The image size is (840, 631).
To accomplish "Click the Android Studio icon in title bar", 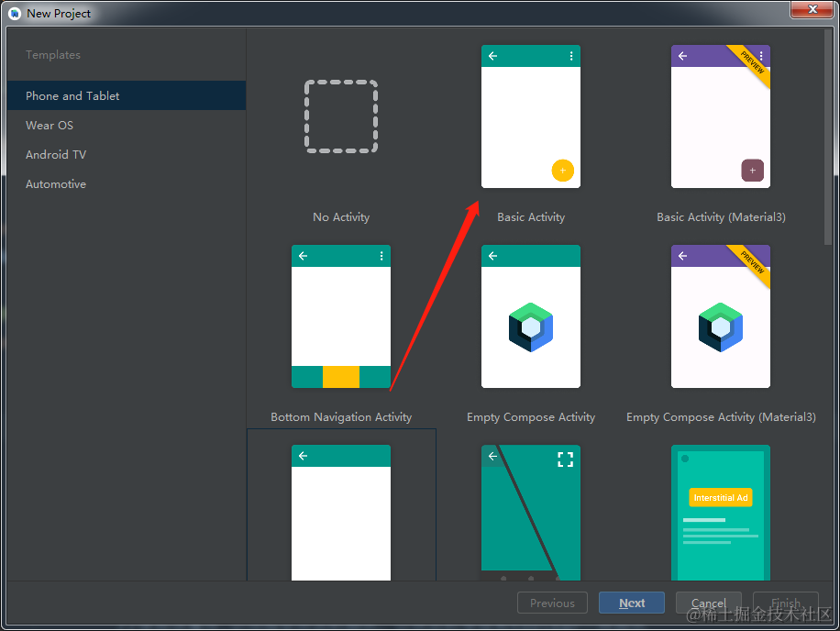I will point(15,14).
